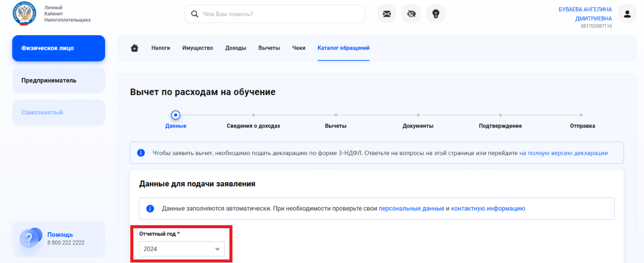Open the 'персональные данные' link

click(x=412, y=209)
